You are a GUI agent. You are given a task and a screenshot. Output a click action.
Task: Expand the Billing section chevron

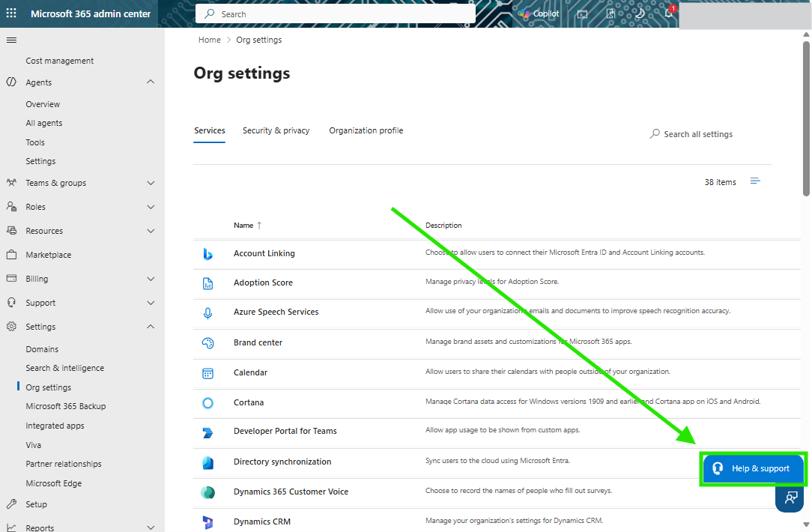click(x=151, y=279)
